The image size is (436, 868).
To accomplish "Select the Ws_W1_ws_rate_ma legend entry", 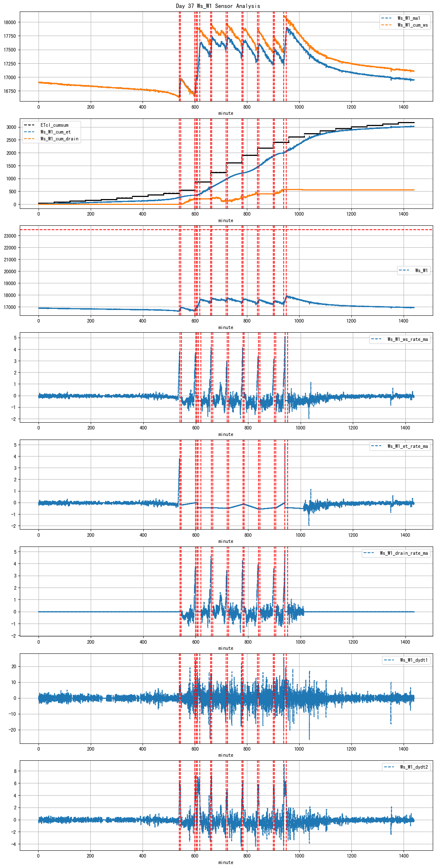I will point(407,339).
